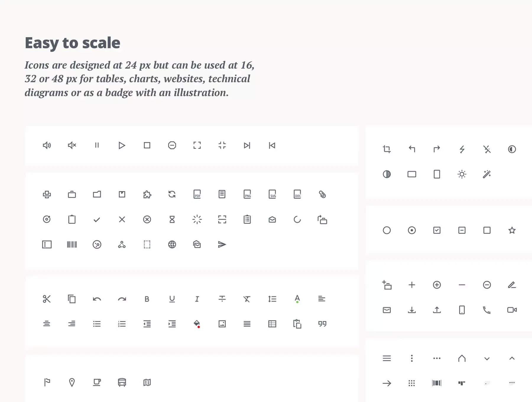Click the play triangle icon
This screenshot has height=402, width=532.
122,145
